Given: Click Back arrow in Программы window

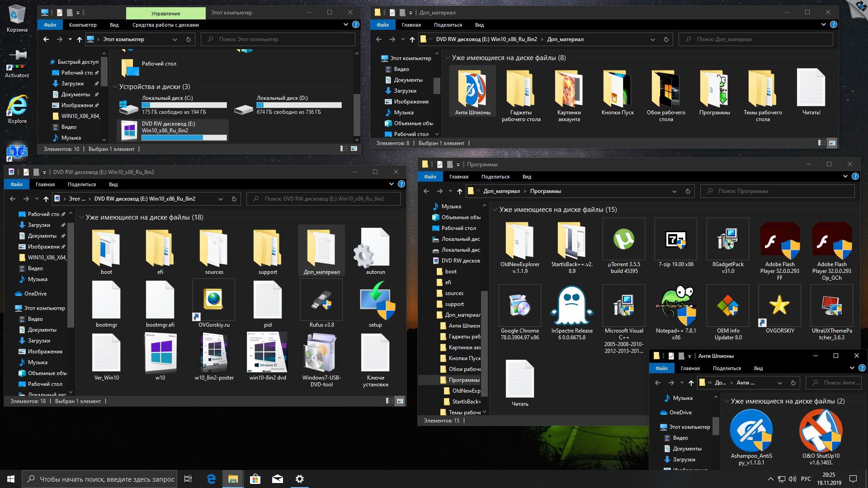Looking at the screenshot, I should click(x=426, y=191).
